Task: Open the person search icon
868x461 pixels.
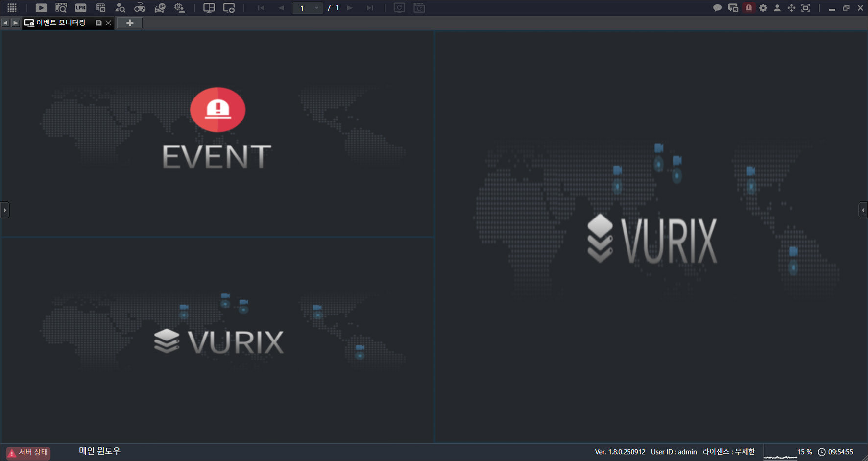Action: (x=120, y=8)
